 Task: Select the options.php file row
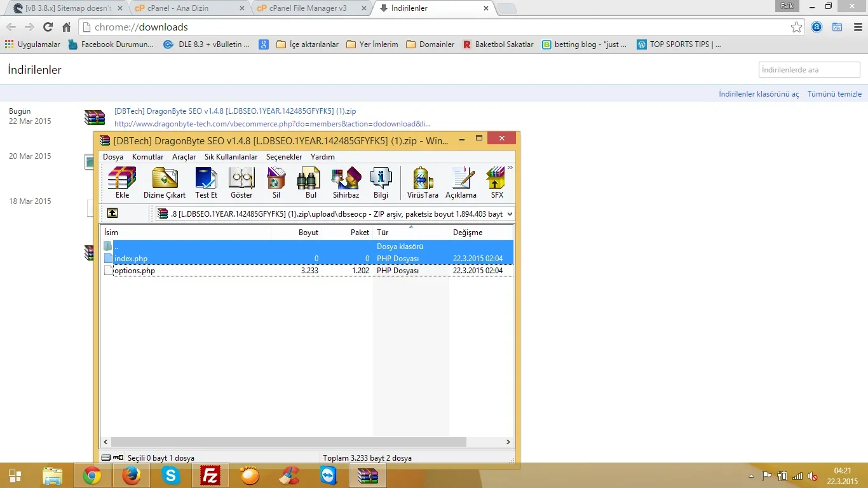coord(307,271)
